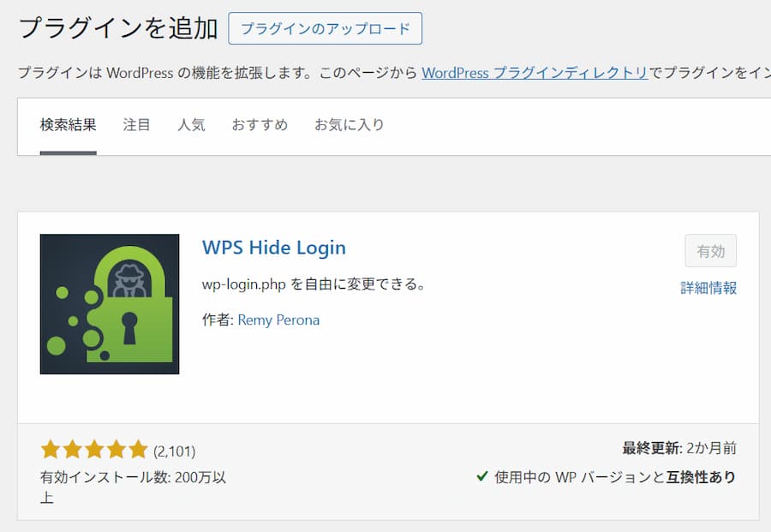Viewport: 771px width, 532px height.
Task: Return to the 検索結果 tab
Action: (67, 124)
